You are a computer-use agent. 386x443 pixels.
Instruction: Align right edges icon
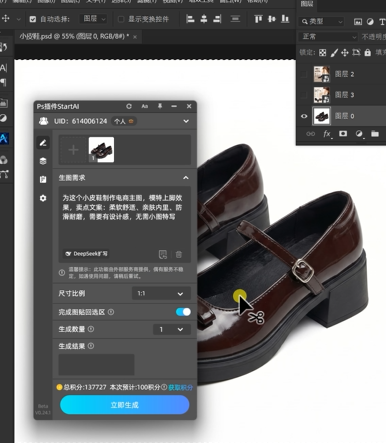tap(217, 19)
